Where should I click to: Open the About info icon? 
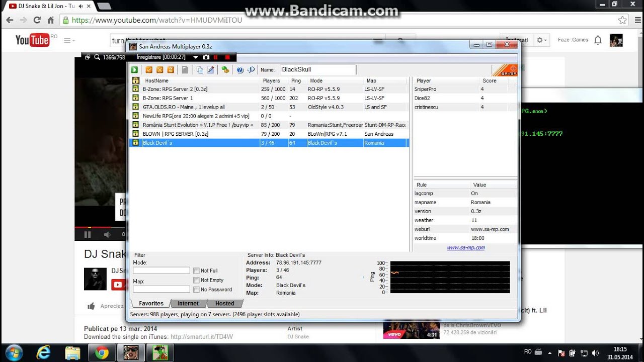click(251, 70)
